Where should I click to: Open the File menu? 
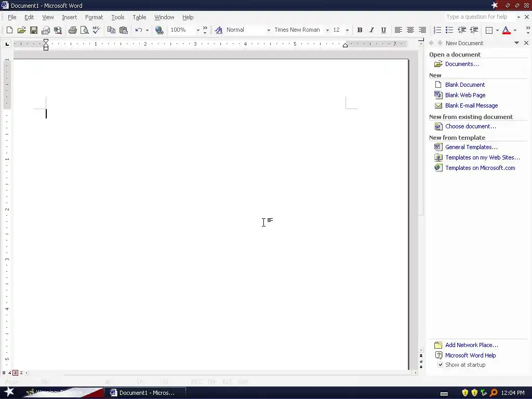pos(12,17)
